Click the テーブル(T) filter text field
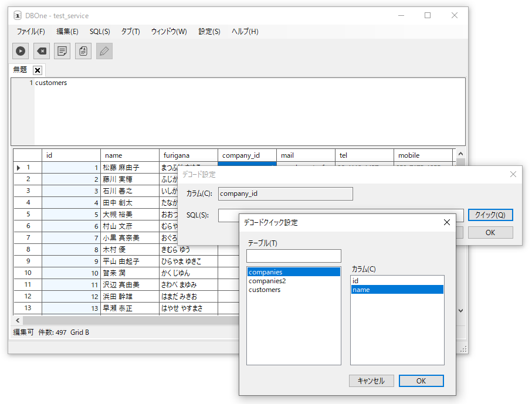Screen dimensions: 532x404 point(293,256)
